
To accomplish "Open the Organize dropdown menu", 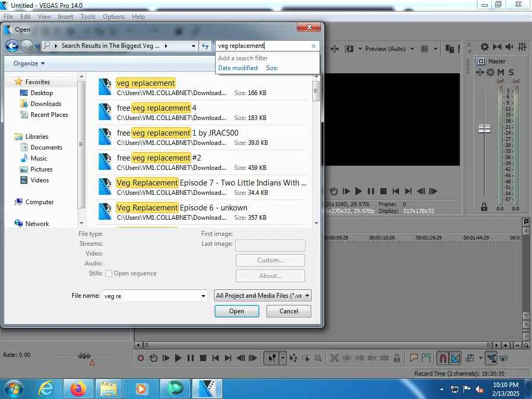I will click(x=29, y=63).
